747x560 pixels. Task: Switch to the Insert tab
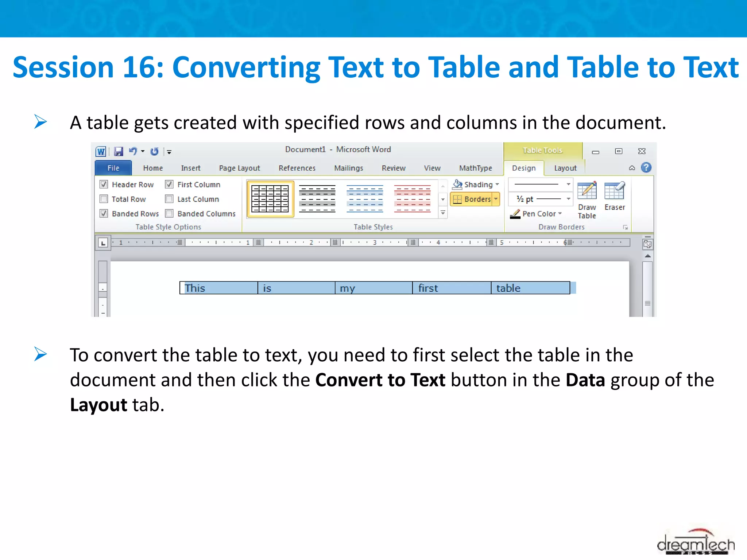click(x=191, y=168)
